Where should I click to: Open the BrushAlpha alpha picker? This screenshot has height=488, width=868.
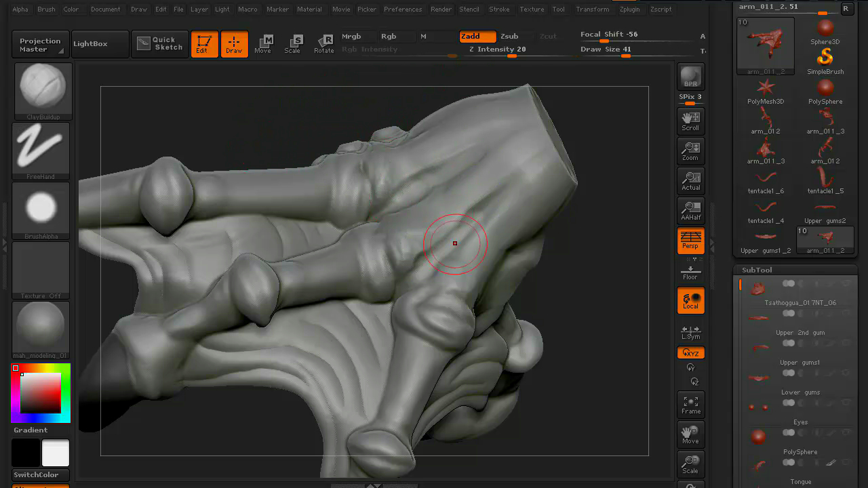[42, 211]
